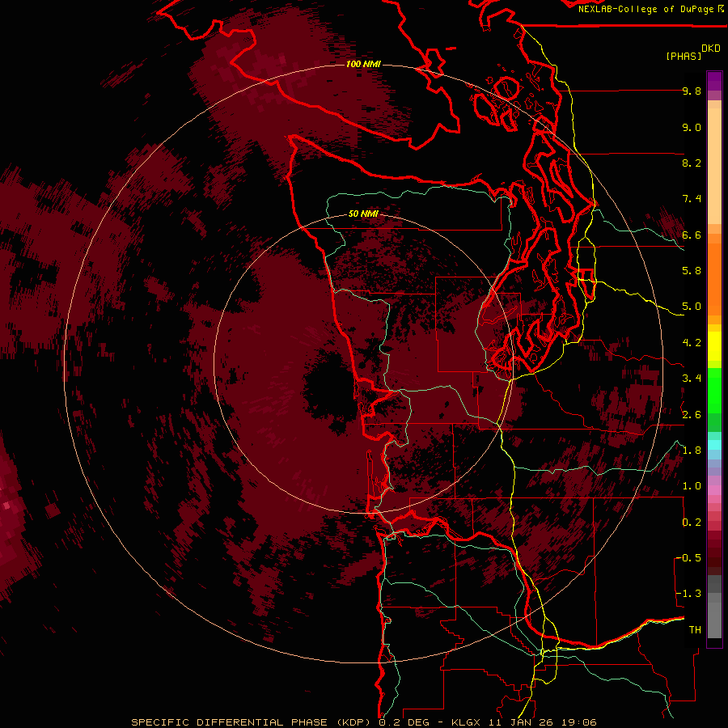This screenshot has width=728, height=728.
Task: Click the 7.4 scale value
Action: [x=692, y=199]
